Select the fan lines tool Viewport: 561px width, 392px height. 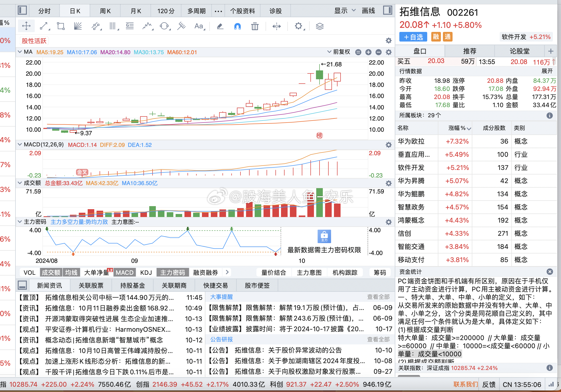[x=78, y=26]
